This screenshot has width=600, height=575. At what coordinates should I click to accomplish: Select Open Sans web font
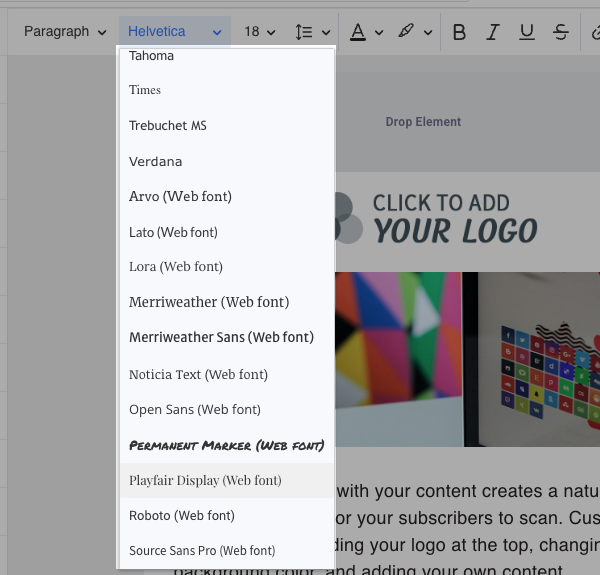195,409
